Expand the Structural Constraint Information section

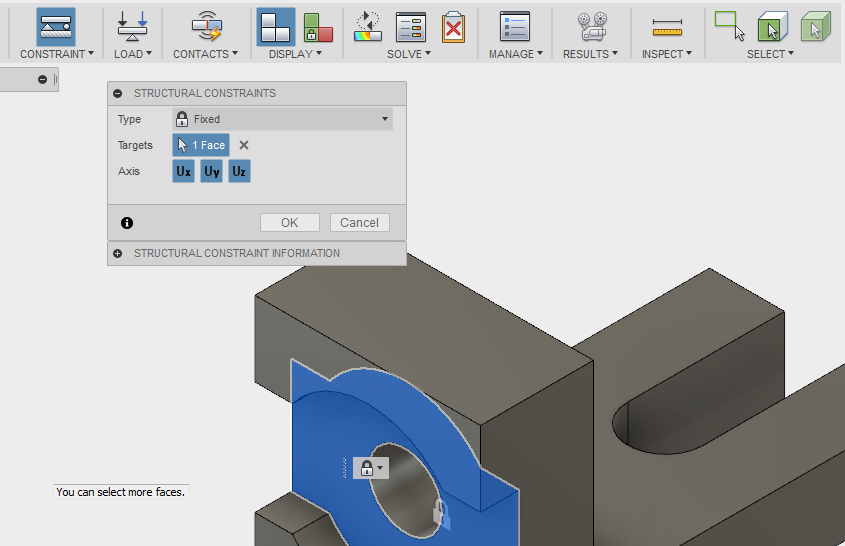[118, 254]
